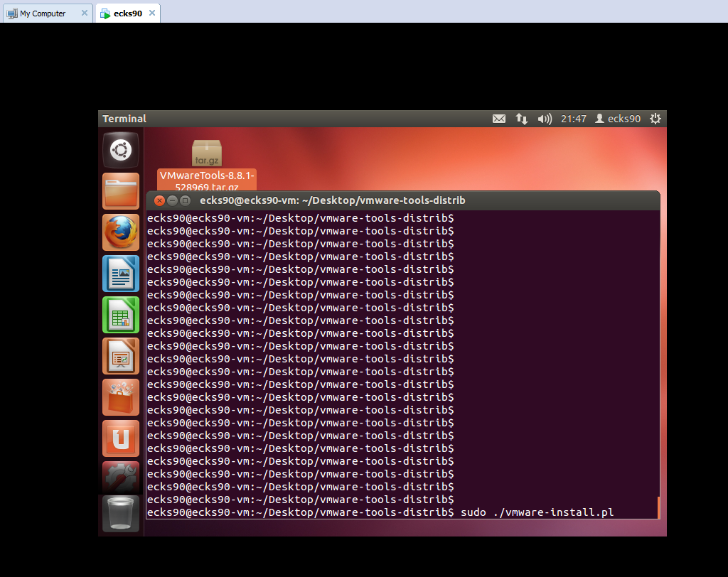Open LibreOffice Writer from the launcher
728x577 pixels.
121,274
